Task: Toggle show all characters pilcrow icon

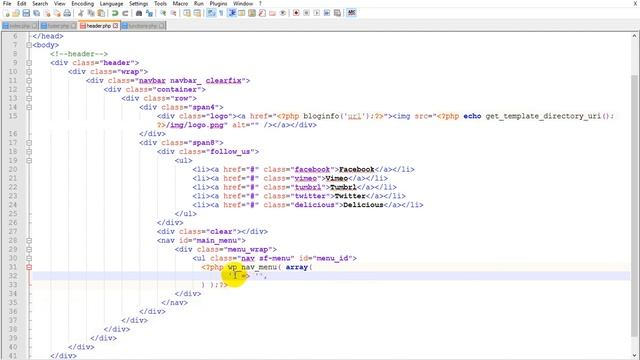Action: [221, 13]
